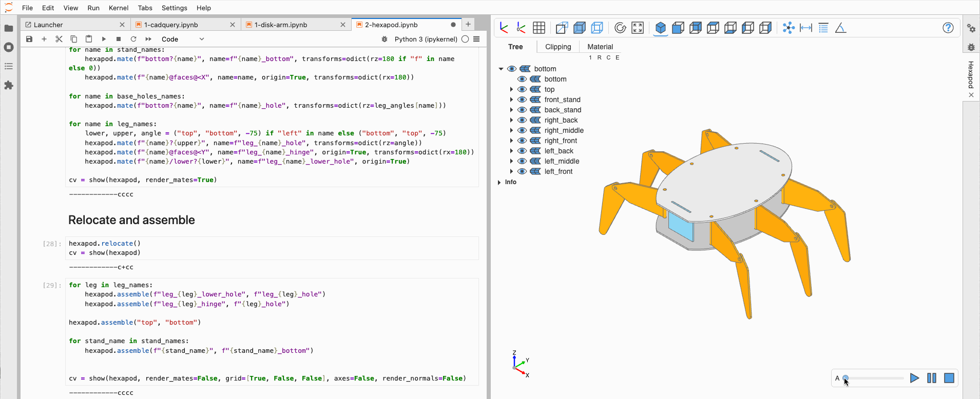Screen dimensions: 980x399
Task: Expand the left_front tree node
Action: (511, 171)
